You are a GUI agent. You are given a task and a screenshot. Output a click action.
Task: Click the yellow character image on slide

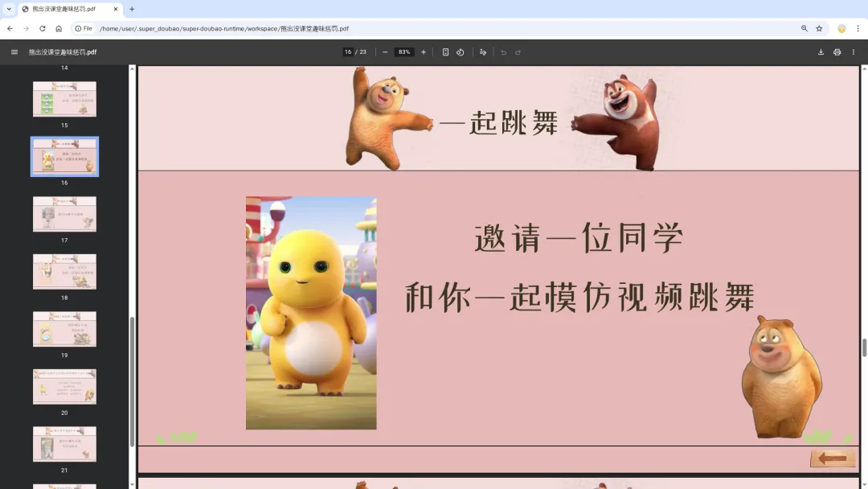point(311,313)
